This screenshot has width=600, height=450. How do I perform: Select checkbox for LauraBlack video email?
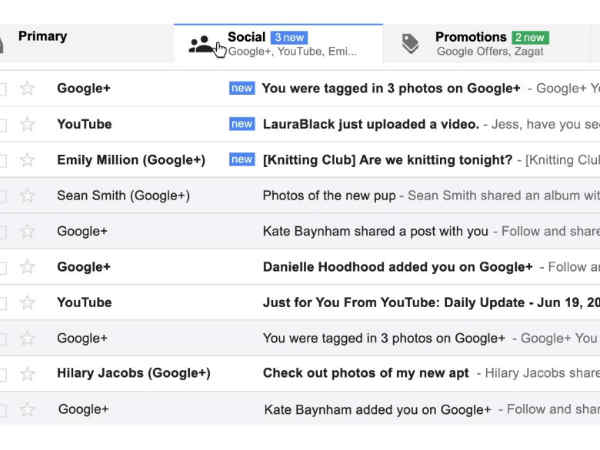pyautogui.click(x=3, y=125)
